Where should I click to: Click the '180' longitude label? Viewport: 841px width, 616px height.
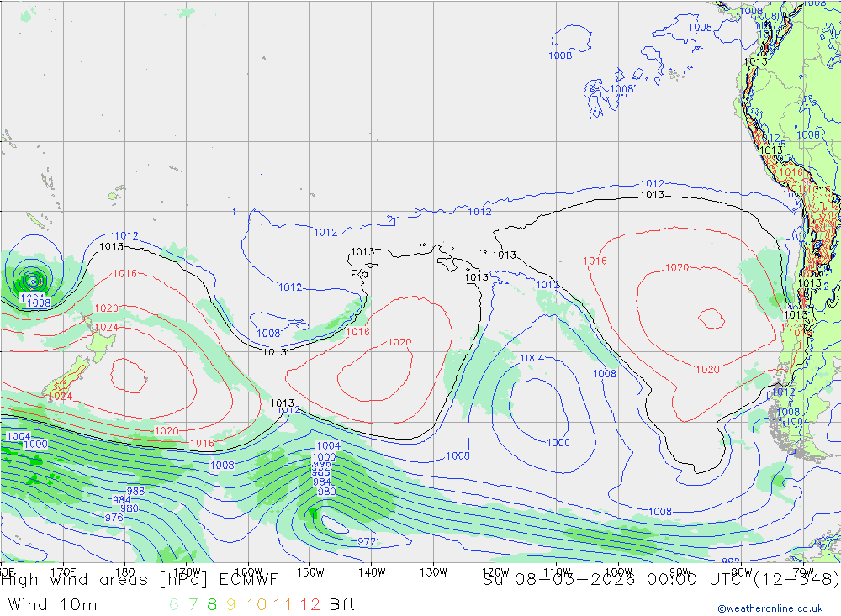click(x=125, y=572)
